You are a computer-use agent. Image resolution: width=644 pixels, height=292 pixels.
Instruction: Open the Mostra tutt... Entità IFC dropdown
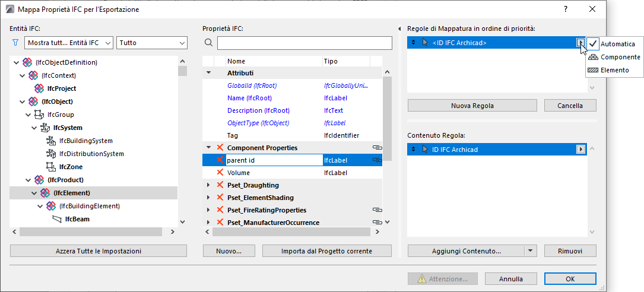(69, 43)
